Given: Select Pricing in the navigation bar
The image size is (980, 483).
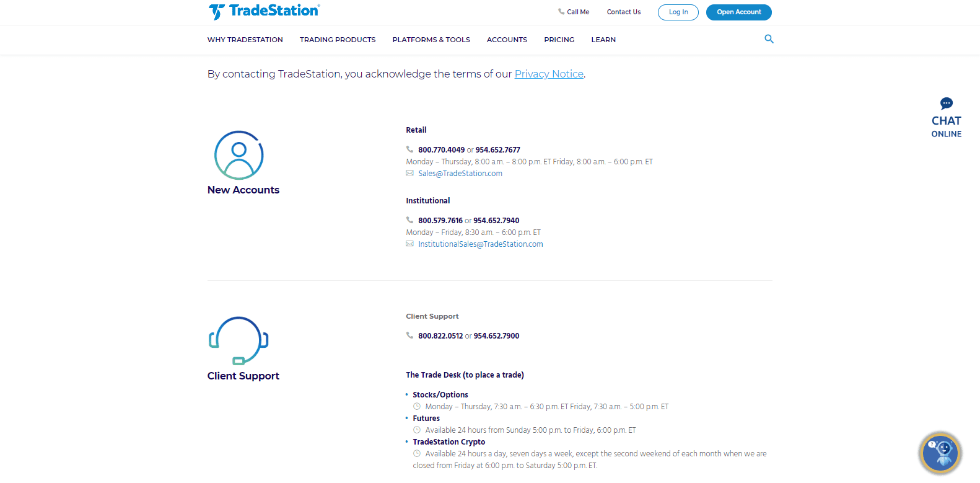Looking at the screenshot, I should [559, 40].
